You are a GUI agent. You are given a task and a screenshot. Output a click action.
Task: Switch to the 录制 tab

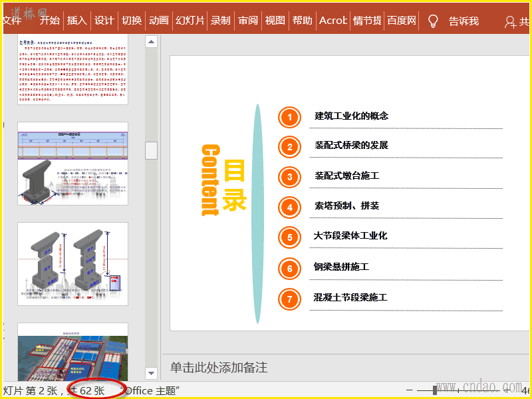[221, 21]
